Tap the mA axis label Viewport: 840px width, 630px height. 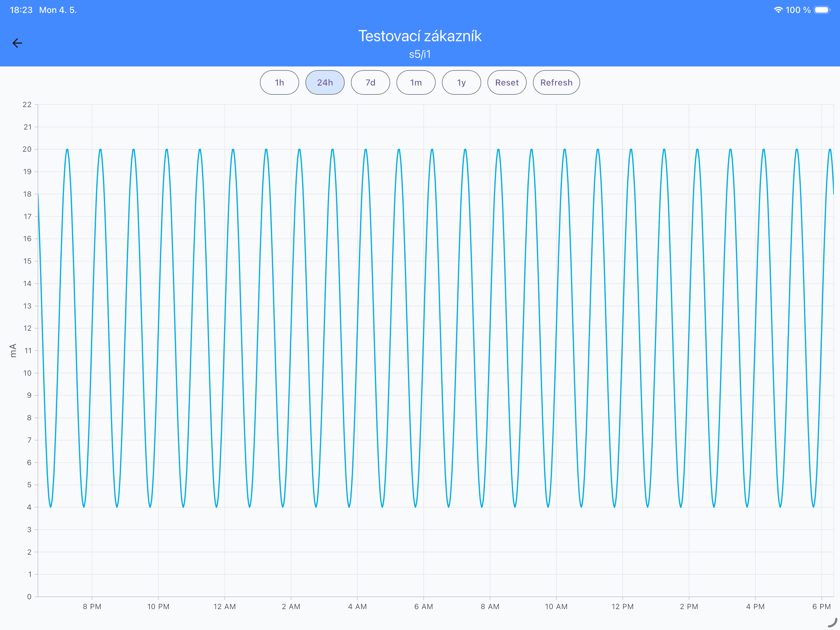13,350
